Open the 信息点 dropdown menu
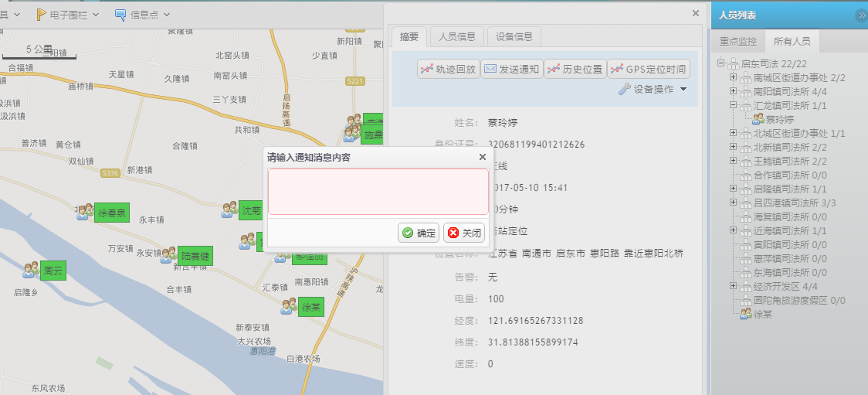Image resolution: width=868 pixels, height=395 pixels. (142, 15)
